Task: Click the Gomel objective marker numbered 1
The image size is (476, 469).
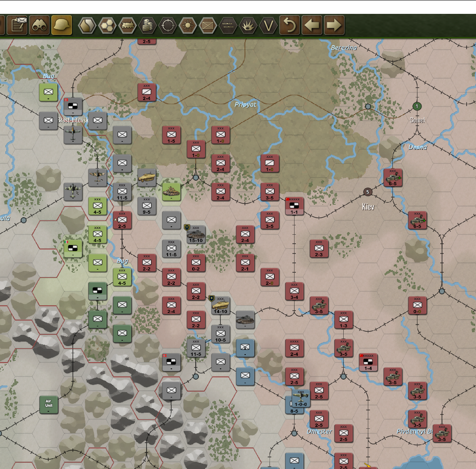Action: pyautogui.click(x=417, y=106)
